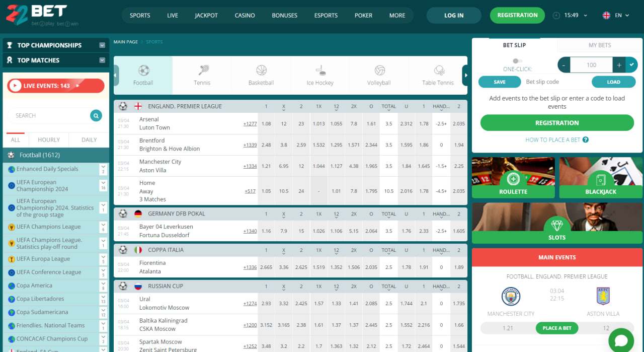Expand UEFA European Championship 2024 list
This screenshot has width=644, height=352.
tap(103, 185)
